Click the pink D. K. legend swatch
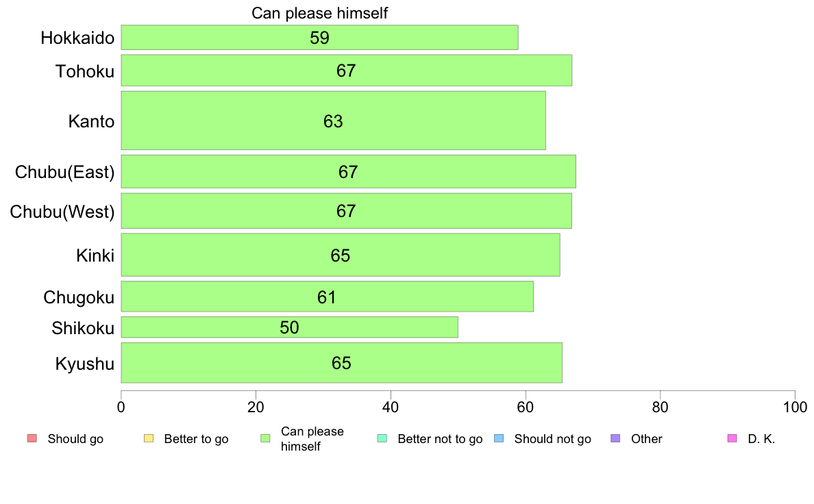Image resolution: width=814 pixels, height=504 pixels. pos(732,438)
